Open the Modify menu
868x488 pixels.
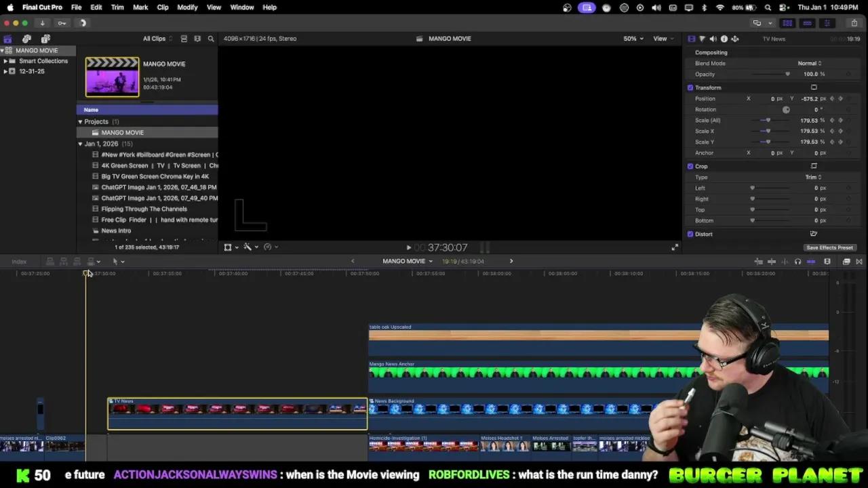coord(187,7)
